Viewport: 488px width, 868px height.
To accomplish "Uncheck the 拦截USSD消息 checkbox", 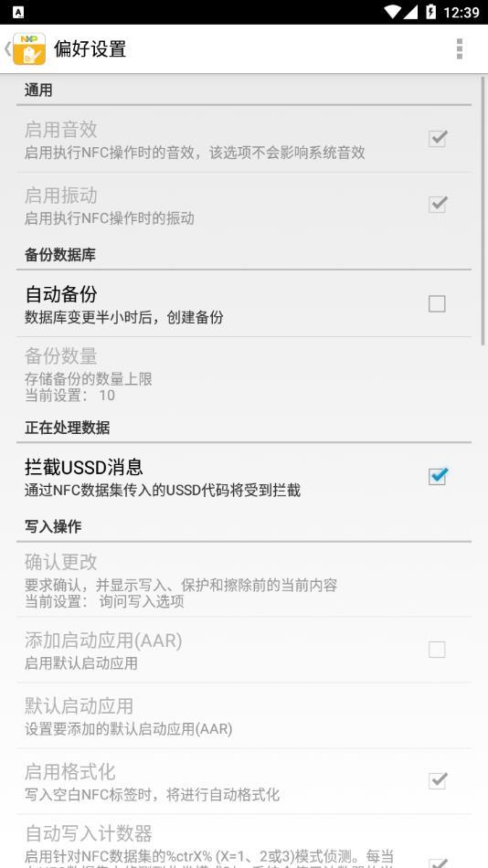I will (x=437, y=475).
